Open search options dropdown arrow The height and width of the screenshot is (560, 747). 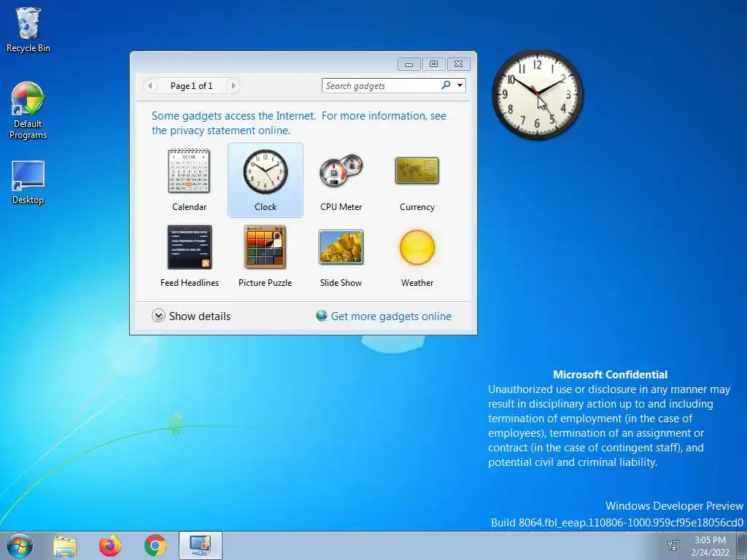pyautogui.click(x=460, y=85)
